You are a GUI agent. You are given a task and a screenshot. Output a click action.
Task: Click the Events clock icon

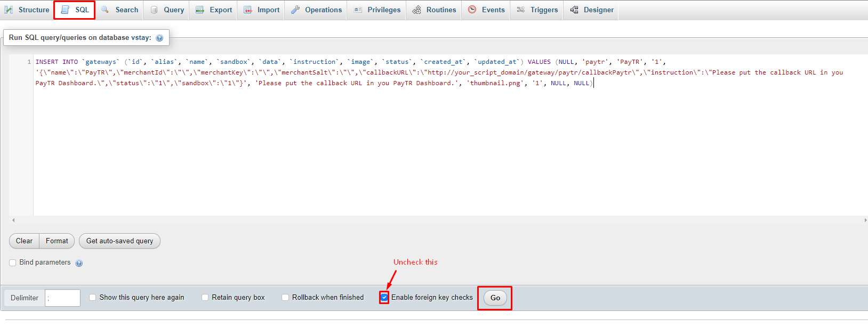point(472,10)
